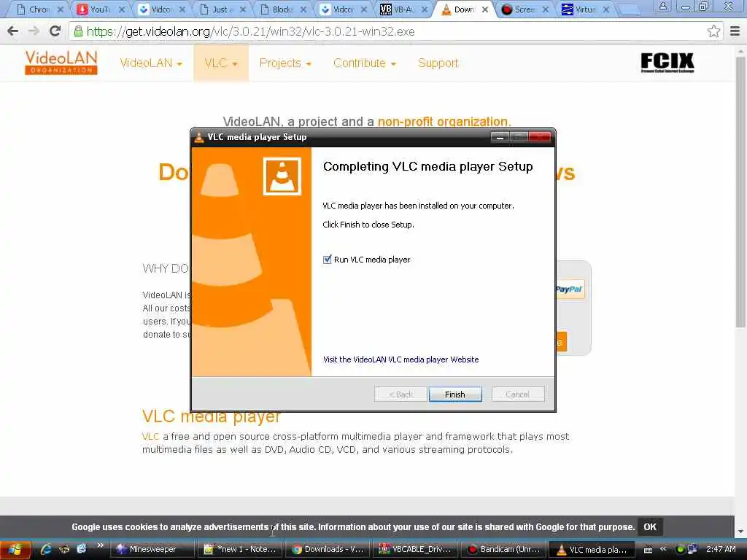Image resolution: width=747 pixels, height=560 pixels.
Task: Uncheck Run VLC media player
Action: [x=328, y=260]
